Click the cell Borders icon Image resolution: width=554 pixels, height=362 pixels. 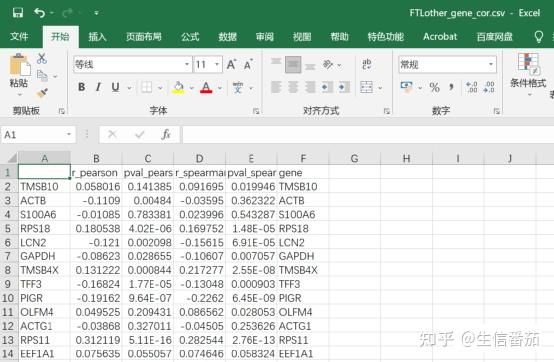tap(147, 87)
